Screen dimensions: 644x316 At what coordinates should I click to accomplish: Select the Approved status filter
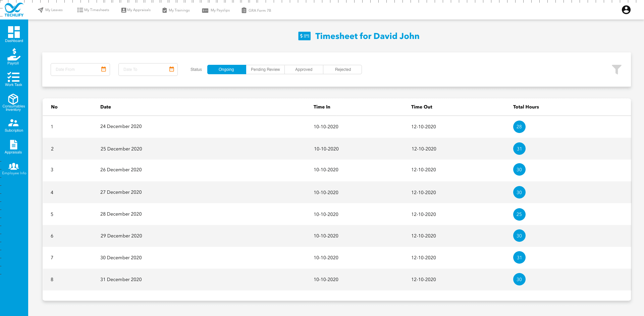pos(304,70)
